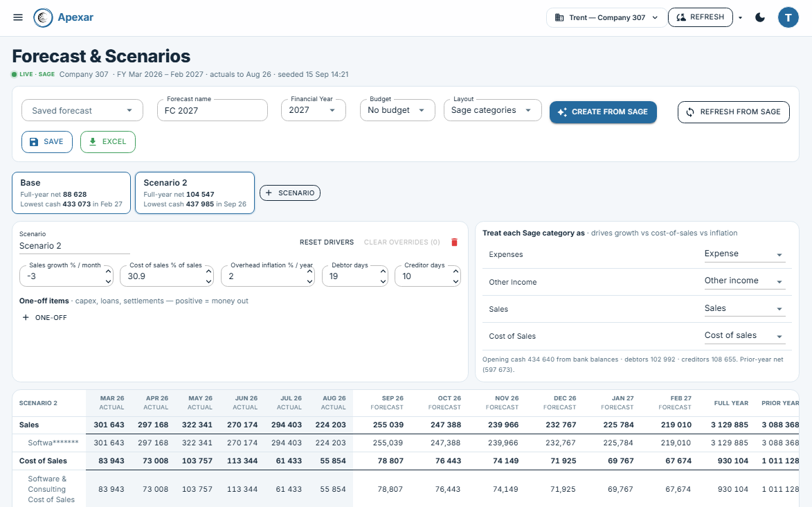Open Other Income category type dropdown
This screenshot has width=812, height=507.
click(x=744, y=281)
